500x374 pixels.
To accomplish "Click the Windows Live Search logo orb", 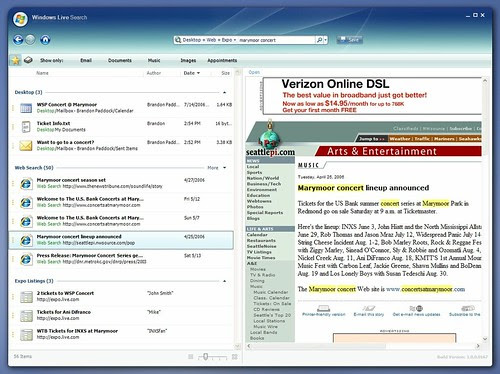I will [20, 19].
